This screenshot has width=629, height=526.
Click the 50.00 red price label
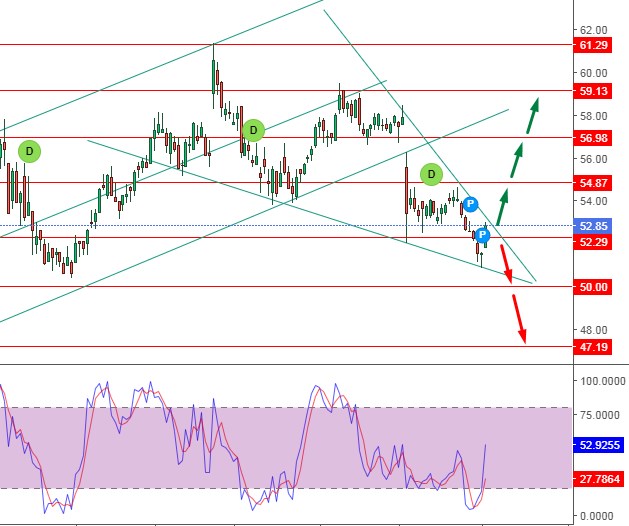pos(593,287)
